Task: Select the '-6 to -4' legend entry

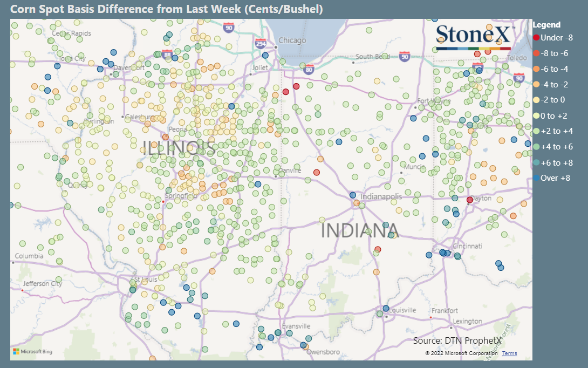Action: pos(550,69)
